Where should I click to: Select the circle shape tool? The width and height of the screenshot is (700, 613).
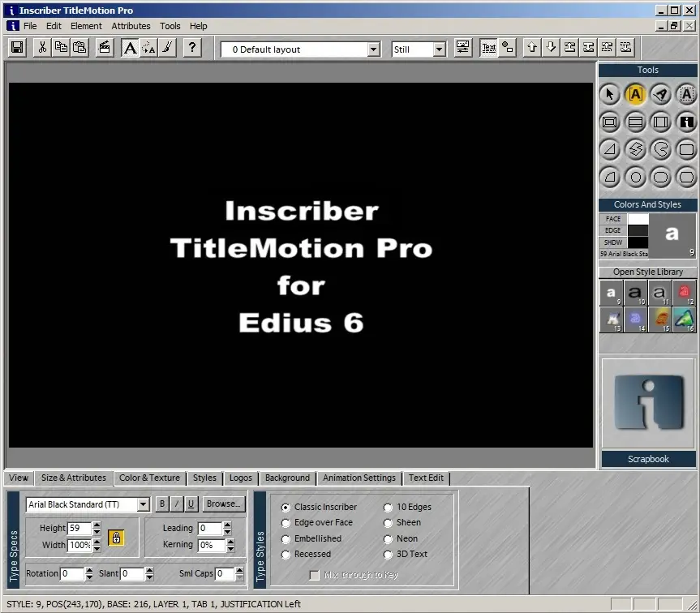click(x=636, y=177)
